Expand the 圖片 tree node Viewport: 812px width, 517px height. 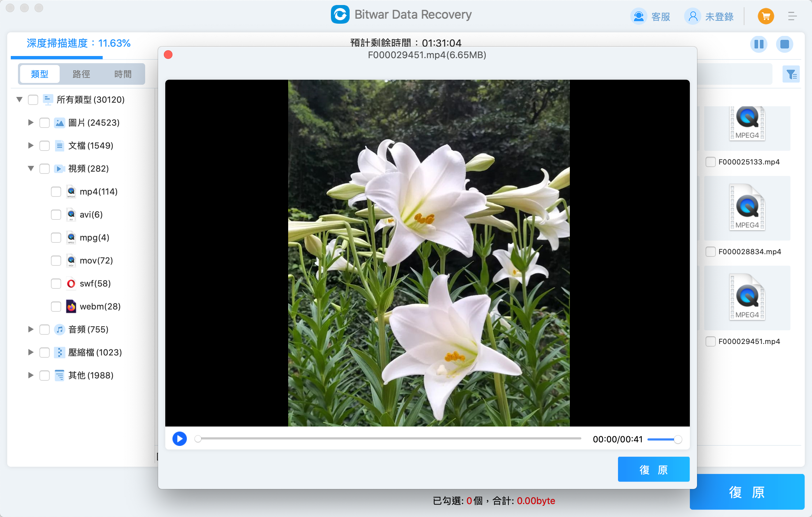pyautogui.click(x=31, y=122)
